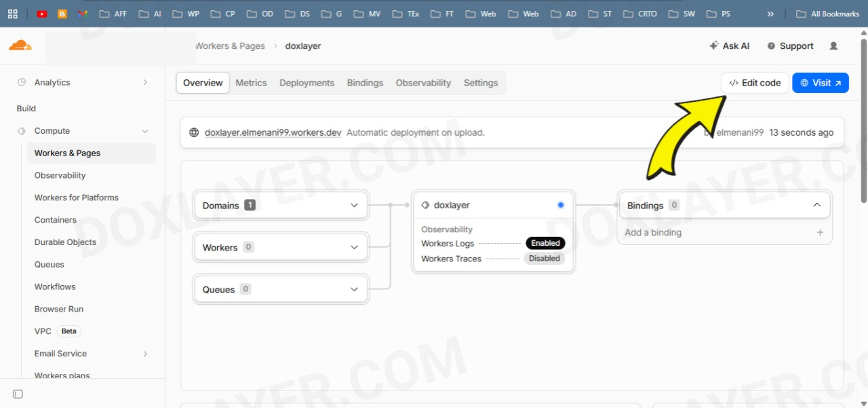Open Workers for Platforms in sidebar
868x408 pixels.
[x=77, y=198]
